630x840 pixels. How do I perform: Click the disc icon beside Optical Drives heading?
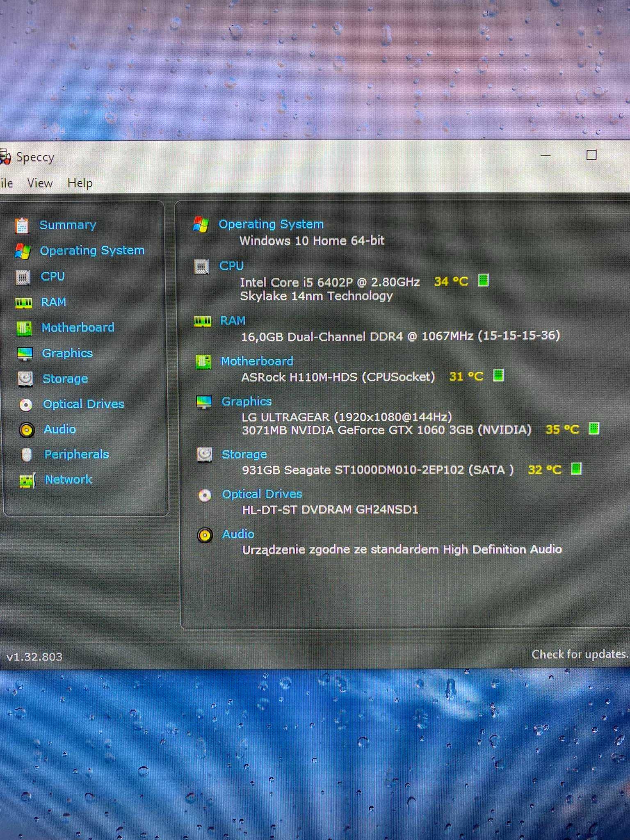[x=205, y=495]
